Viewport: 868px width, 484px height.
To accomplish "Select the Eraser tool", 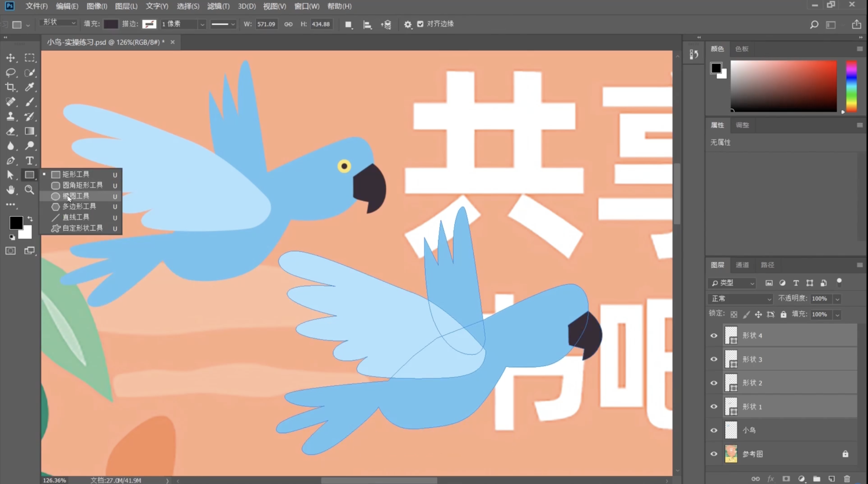I will [11, 131].
